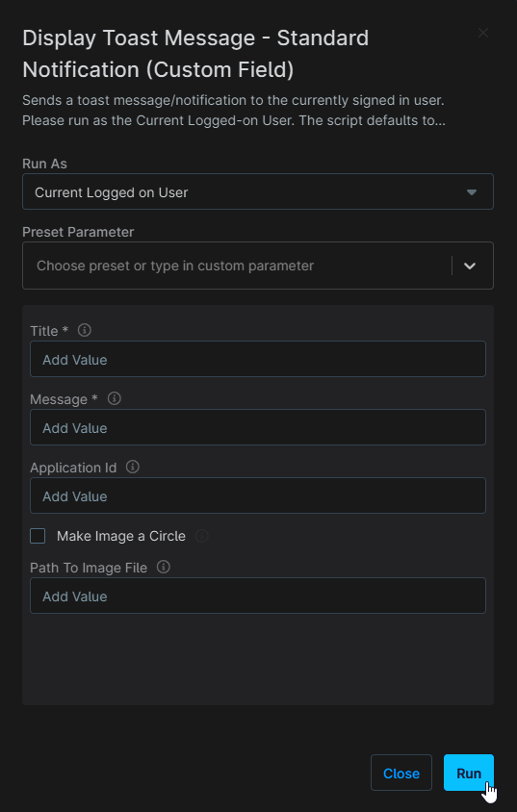Click the Path To Image File info icon
The image size is (517, 812).
(163, 567)
